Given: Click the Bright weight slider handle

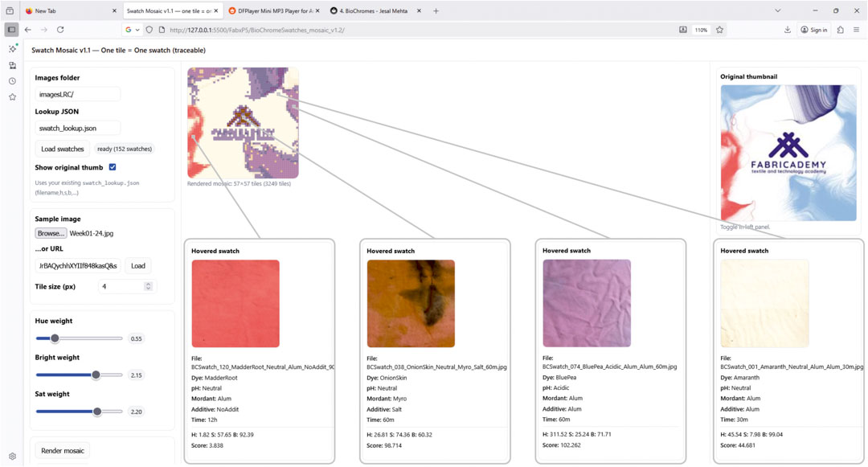Looking at the screenshot, I should [x=96, y=375].
